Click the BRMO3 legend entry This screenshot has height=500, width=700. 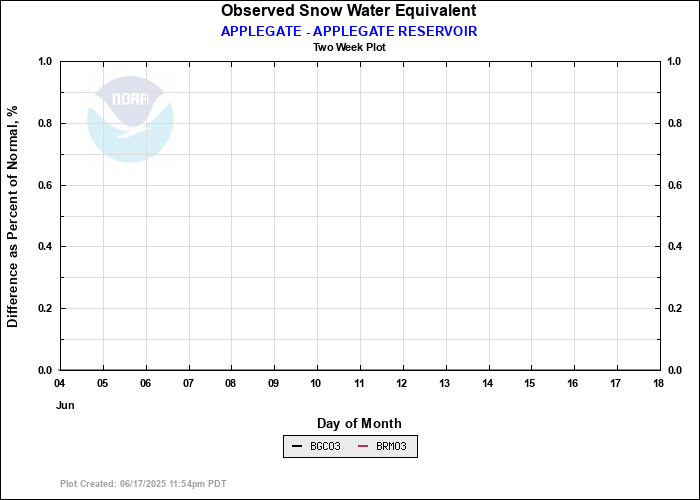coord(383,446)
